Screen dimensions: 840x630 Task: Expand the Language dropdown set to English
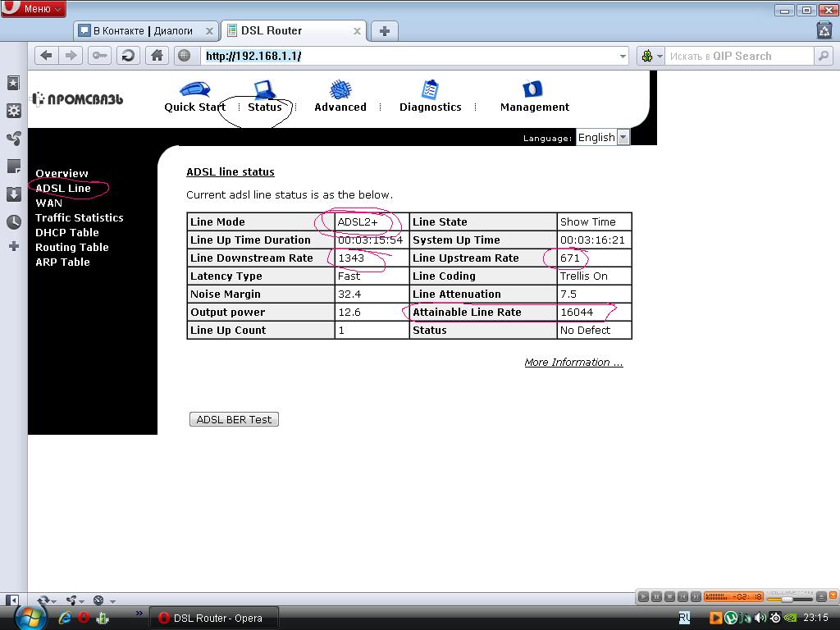(x=623, y=138)
